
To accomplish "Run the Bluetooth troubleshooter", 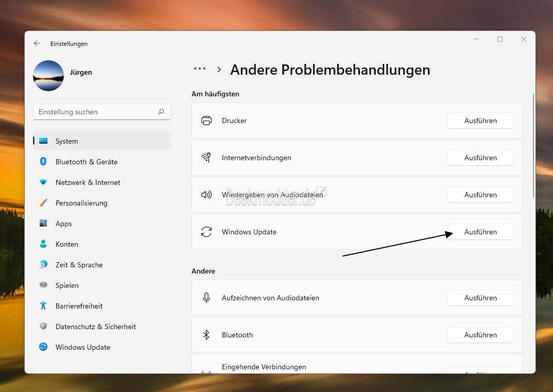I will point(481,335).
